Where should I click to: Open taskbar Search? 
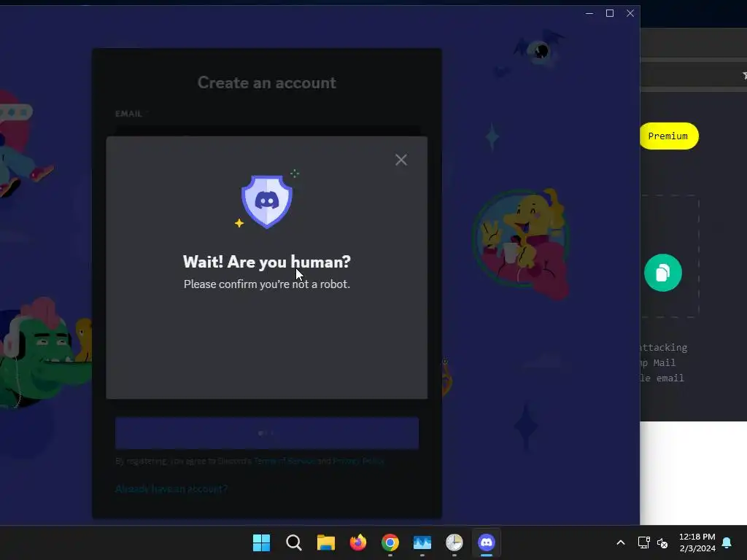tap(293, 542)
